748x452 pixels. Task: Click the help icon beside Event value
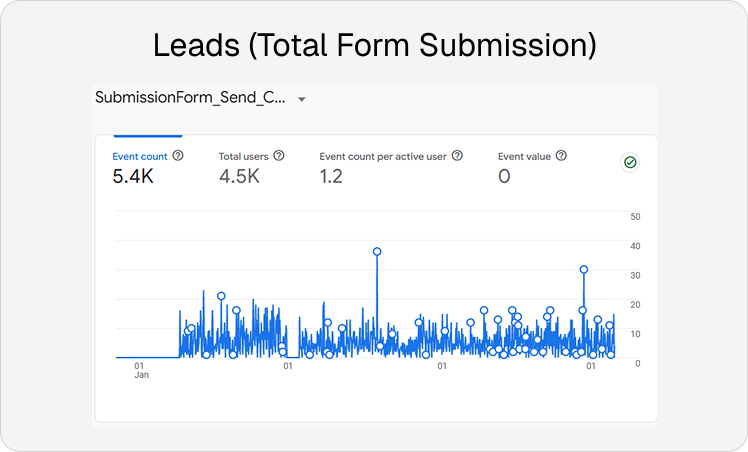pos(561,156)
